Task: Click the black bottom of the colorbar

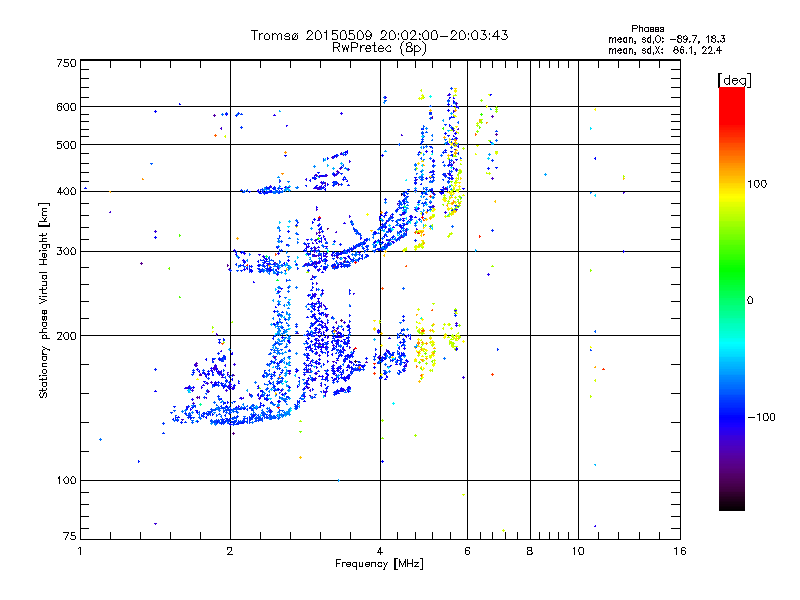Action: pyautogui.click(x=732, y=503)
